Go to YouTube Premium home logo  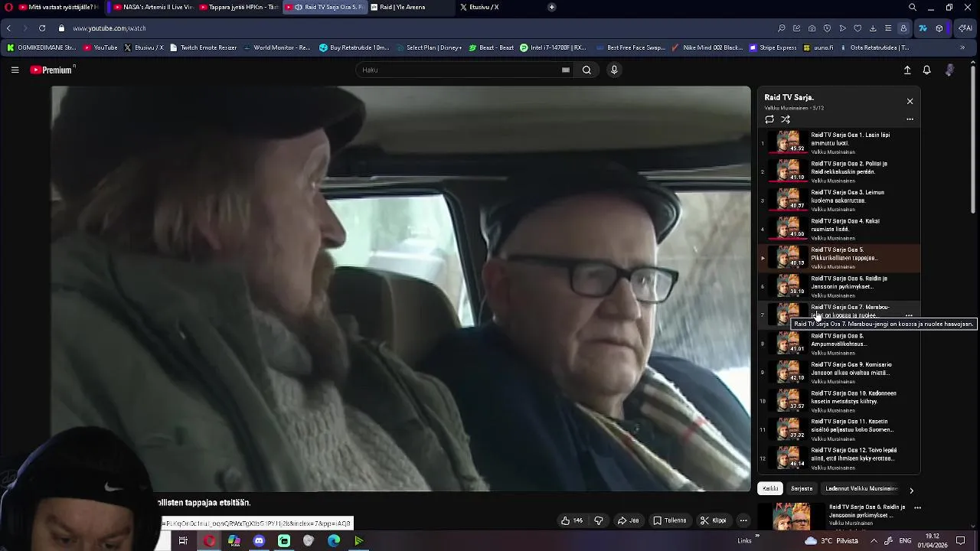(x=52, y=70)
